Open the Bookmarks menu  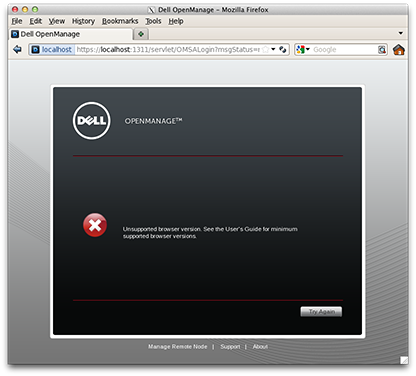(120, 21)
